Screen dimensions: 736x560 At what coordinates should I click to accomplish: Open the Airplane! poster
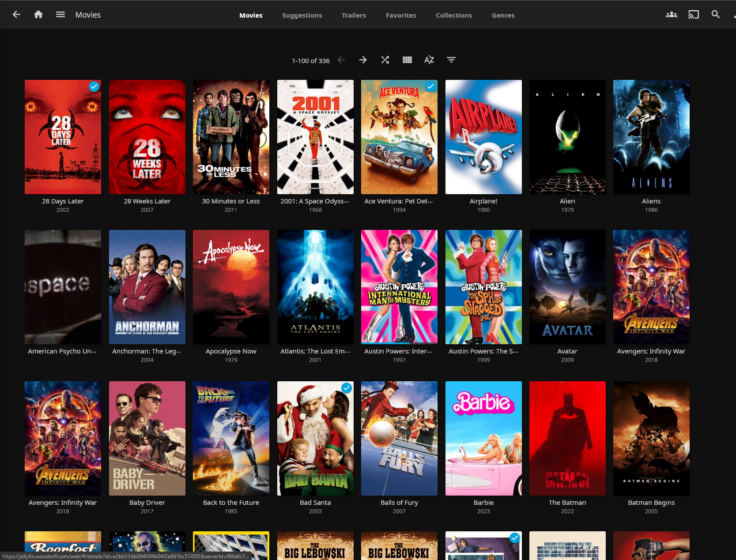click(483, 137)
